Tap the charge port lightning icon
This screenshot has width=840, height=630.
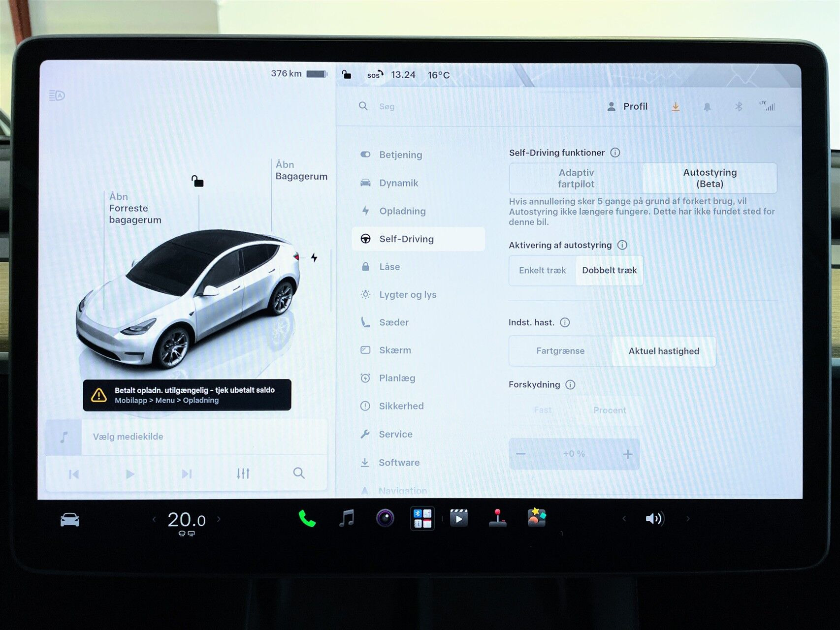314,257
